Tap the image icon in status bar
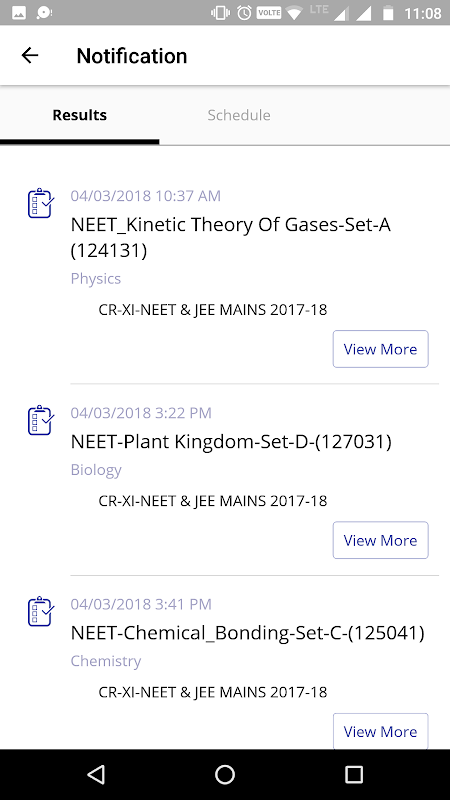This screenshot has height=800, width=450. [19, 13]
